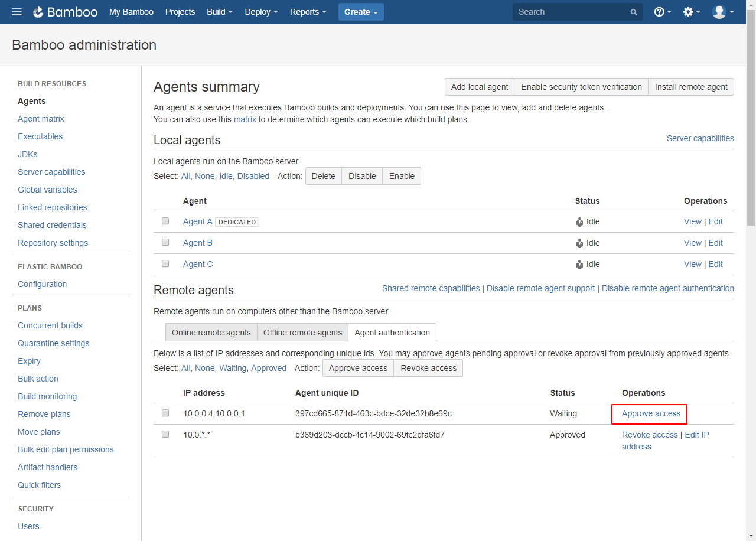Viewport: 756px width, 541px height.
Task: Open the Projects page
Action: pyautogui.click(x=180, y=12)
